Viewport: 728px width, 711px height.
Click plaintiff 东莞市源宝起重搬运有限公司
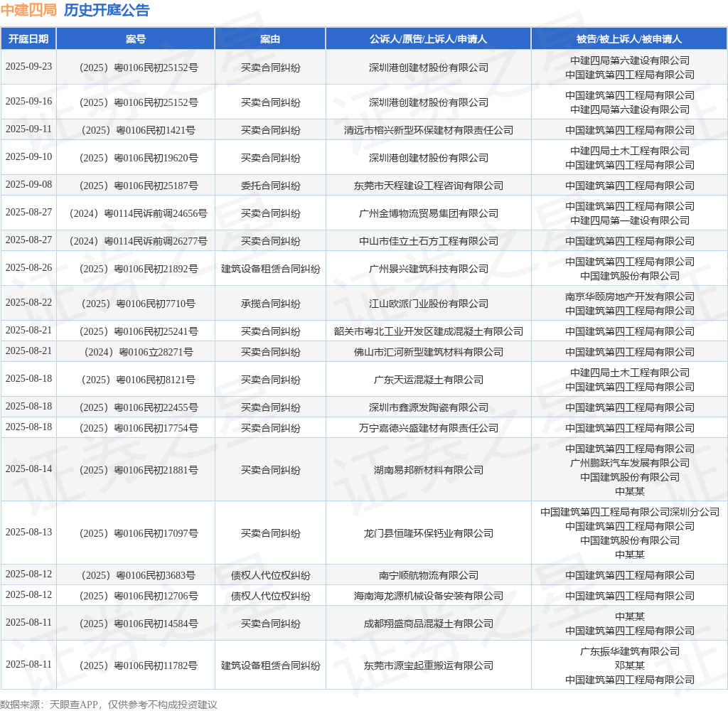click(x=428, y=665)
